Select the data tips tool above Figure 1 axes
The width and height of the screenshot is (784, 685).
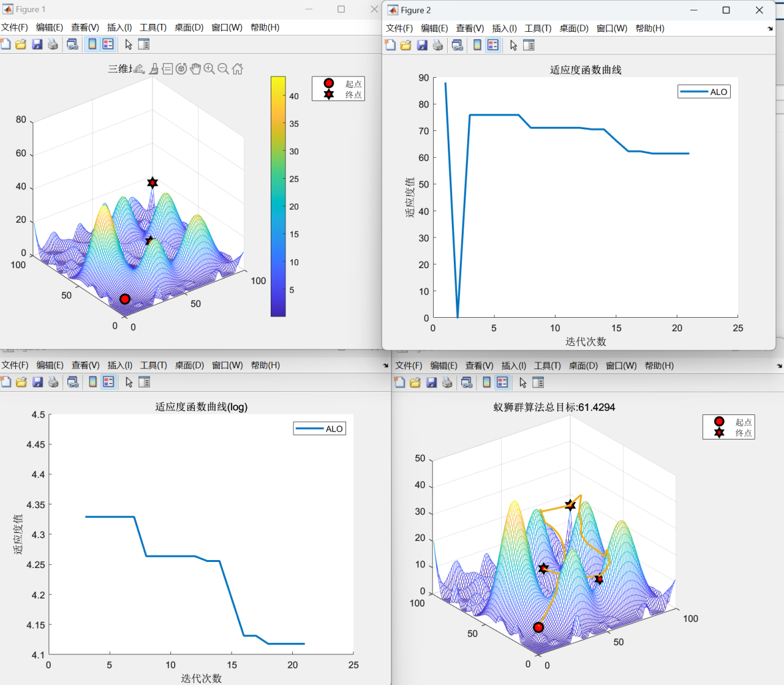tap(167, 69)
